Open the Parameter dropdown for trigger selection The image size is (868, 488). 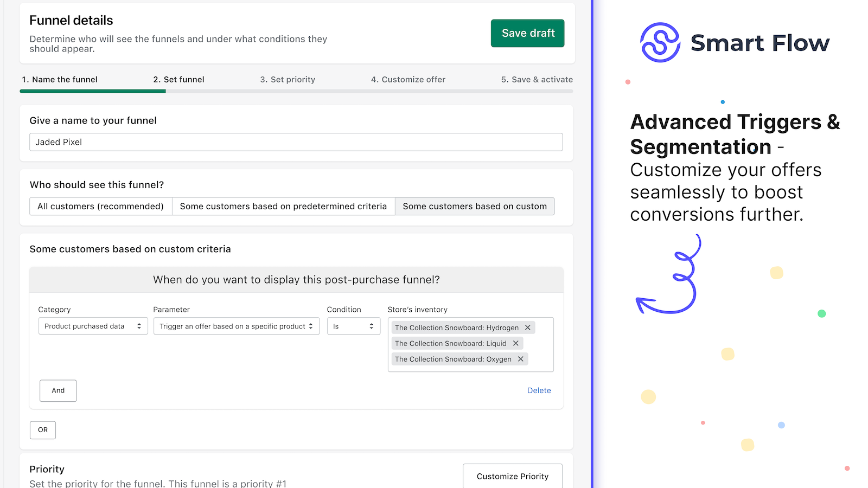[236, 326]
